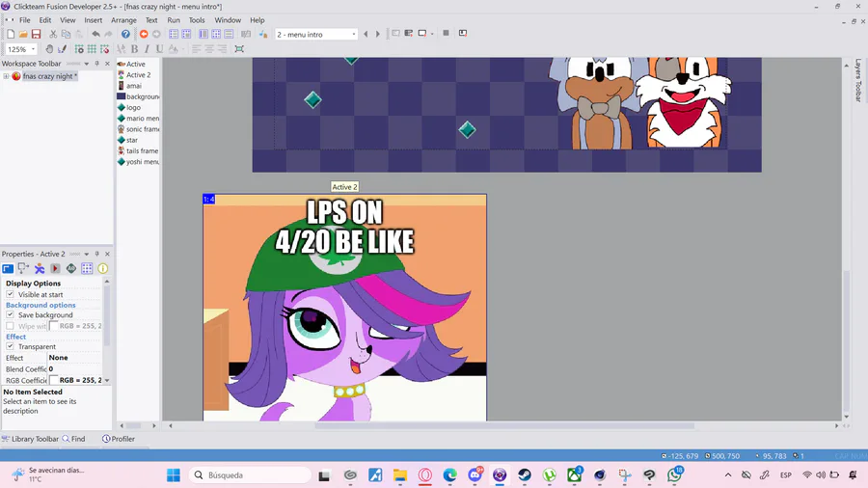Open the Frame editor icon
868x488 pixels.
pyautogui.click(x=186, y=35)
